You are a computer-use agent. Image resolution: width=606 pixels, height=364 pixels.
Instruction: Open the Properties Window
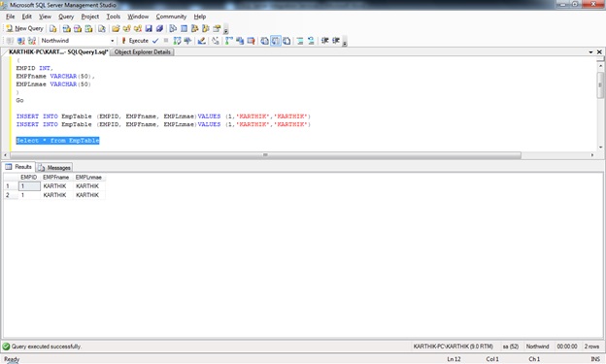217,28
